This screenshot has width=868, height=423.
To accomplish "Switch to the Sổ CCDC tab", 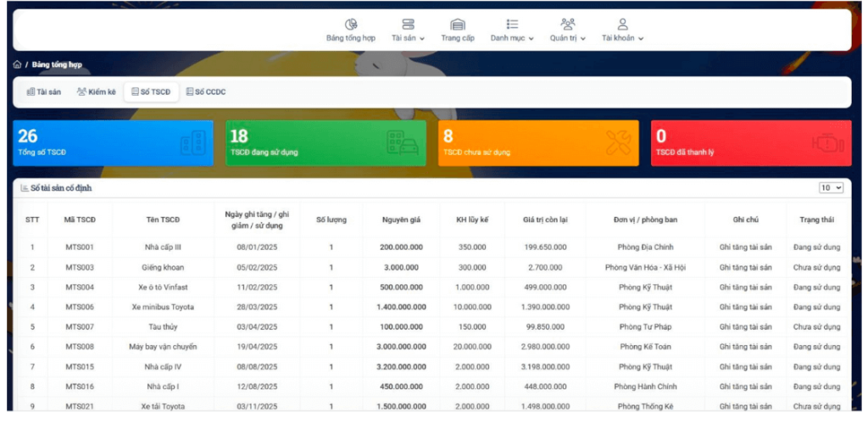I will [x=206, y=92].
